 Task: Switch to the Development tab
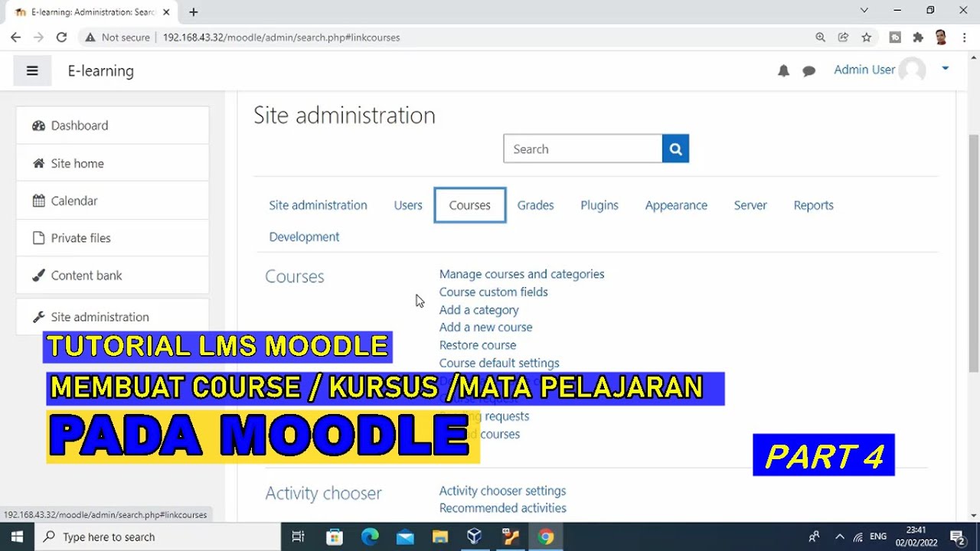[304, 236]
